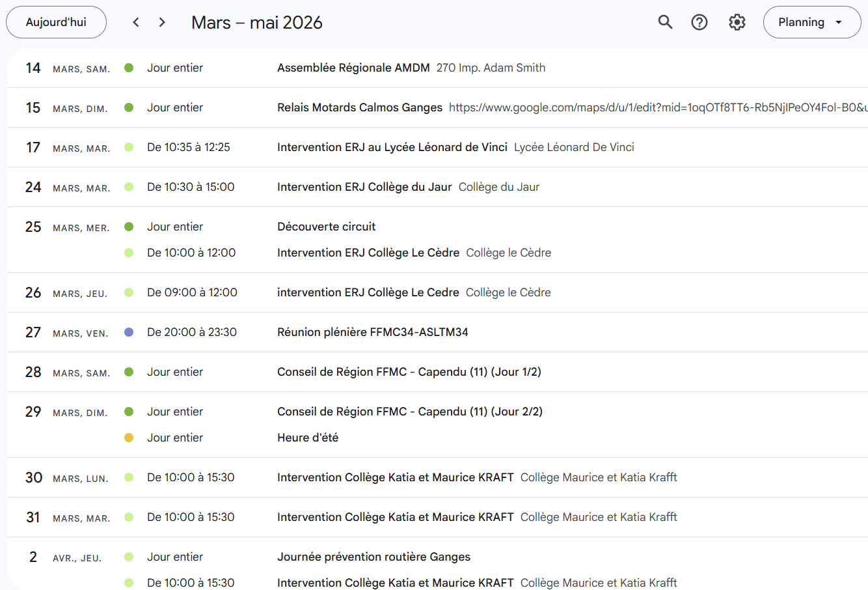Screen dimensions: 868x590
Task: Click the yellow dot beside Heure d'été
Action: point(129,438)
